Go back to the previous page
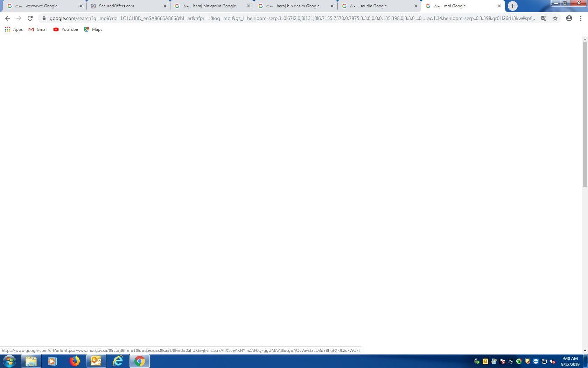The height and width of the screenshot is (368, 588). [8, 18]
